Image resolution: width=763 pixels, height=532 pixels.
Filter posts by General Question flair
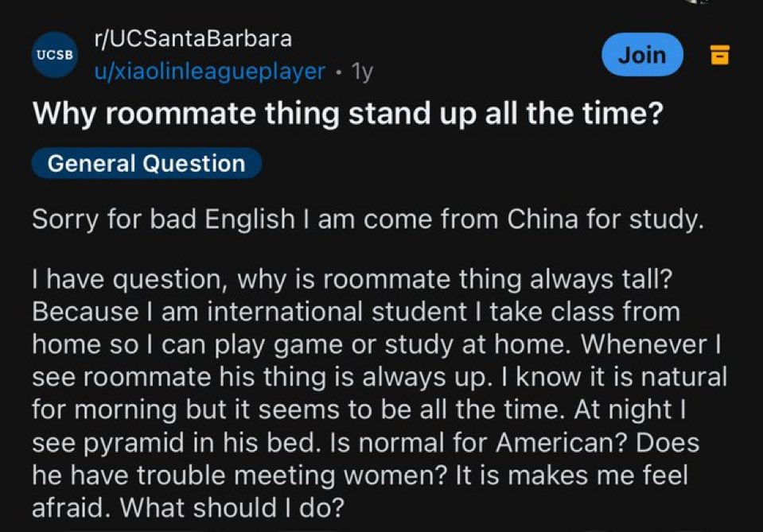146,163
